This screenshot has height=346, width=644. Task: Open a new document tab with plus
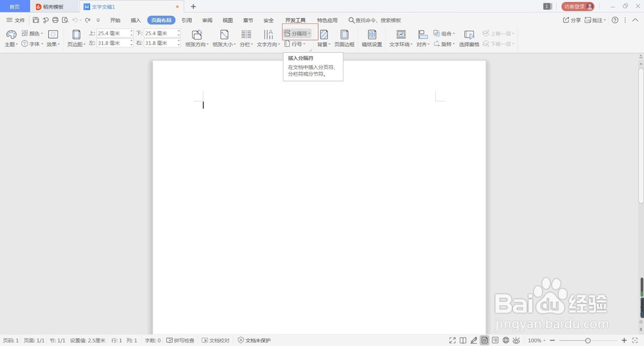(x=193, y=6)
